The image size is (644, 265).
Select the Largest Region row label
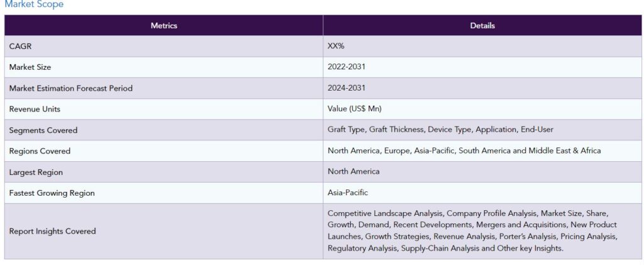tap(36, 172)
